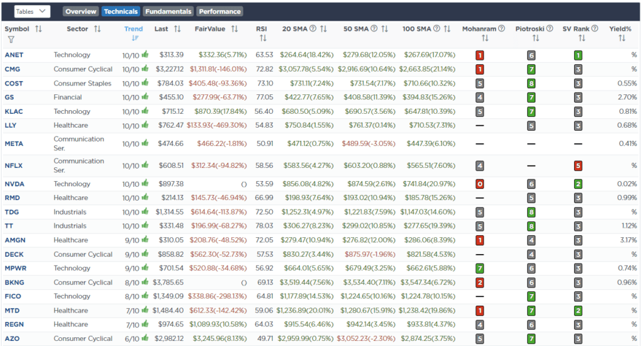Screen dimensions: 644x346
Task: Click LLY's fair value $133.93(-469.30%)
Action: [216, 125]
